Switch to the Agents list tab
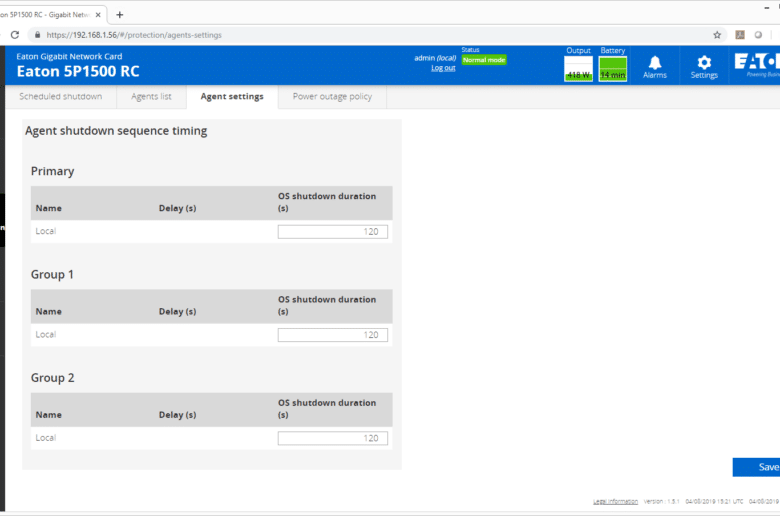Viewport: 780px width, 516px height. pos(151,97)
